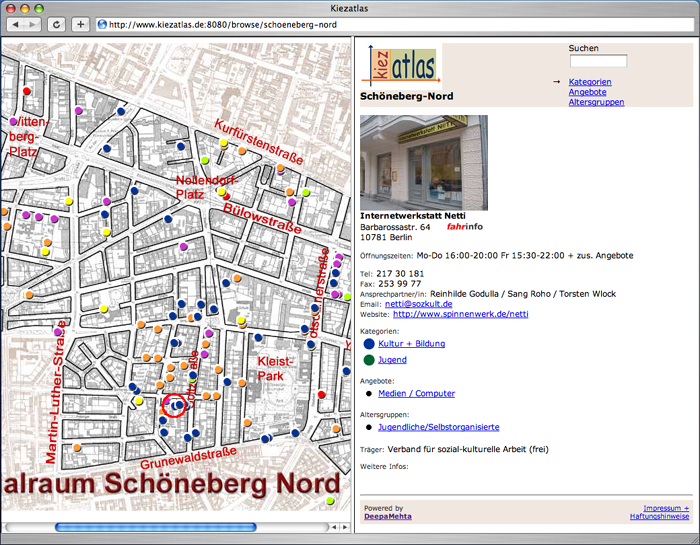Open the fahrinfo link
Viewport: 700px width, 545px height.
pyautogui.click(x=464, y=227)
